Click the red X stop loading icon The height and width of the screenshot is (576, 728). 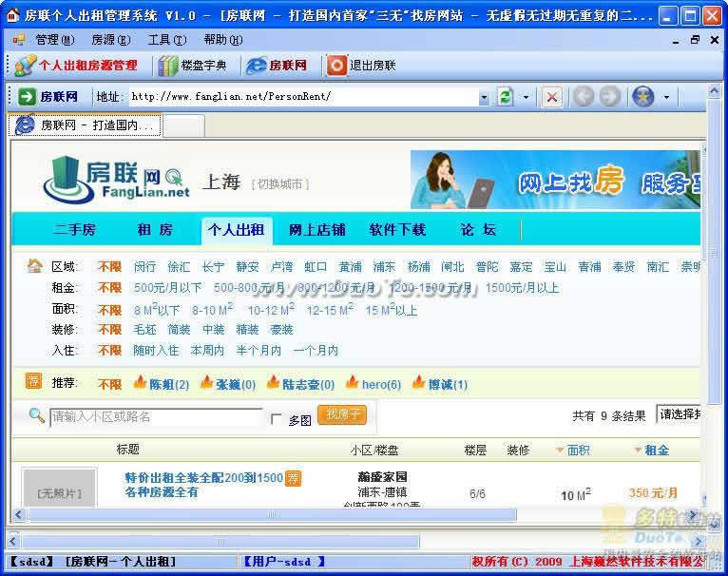click(552, 97)
